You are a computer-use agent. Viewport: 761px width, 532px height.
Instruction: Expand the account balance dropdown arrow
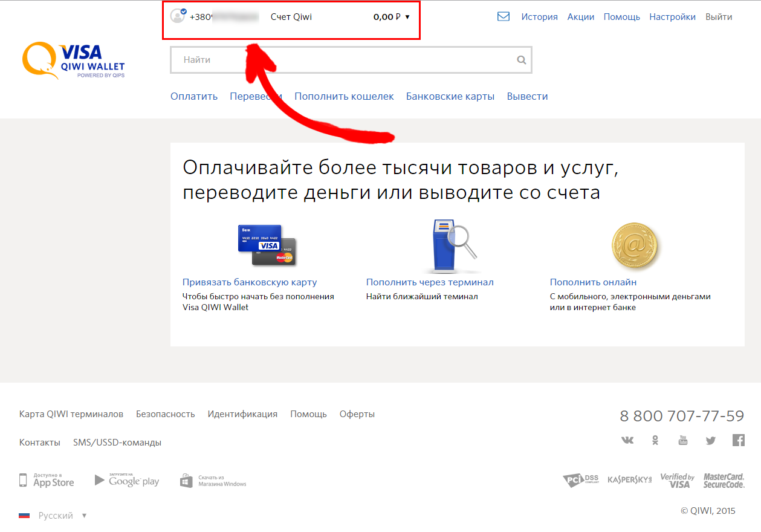point(407,17)
